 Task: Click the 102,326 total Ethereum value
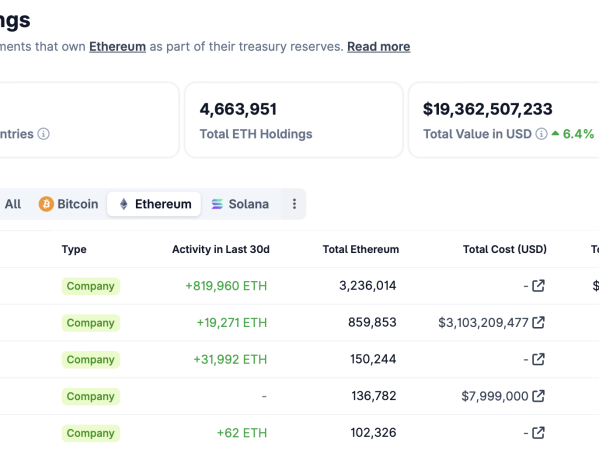point(374,432)
